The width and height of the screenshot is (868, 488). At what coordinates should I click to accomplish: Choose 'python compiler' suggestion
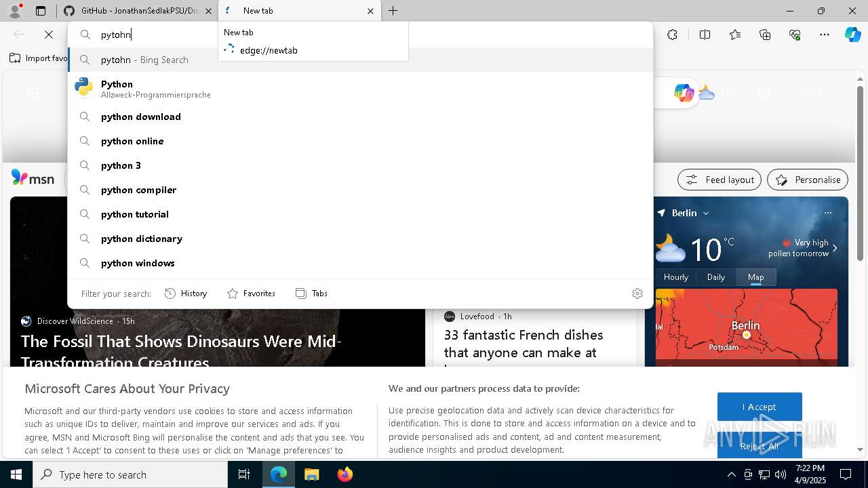coord(361,190)
